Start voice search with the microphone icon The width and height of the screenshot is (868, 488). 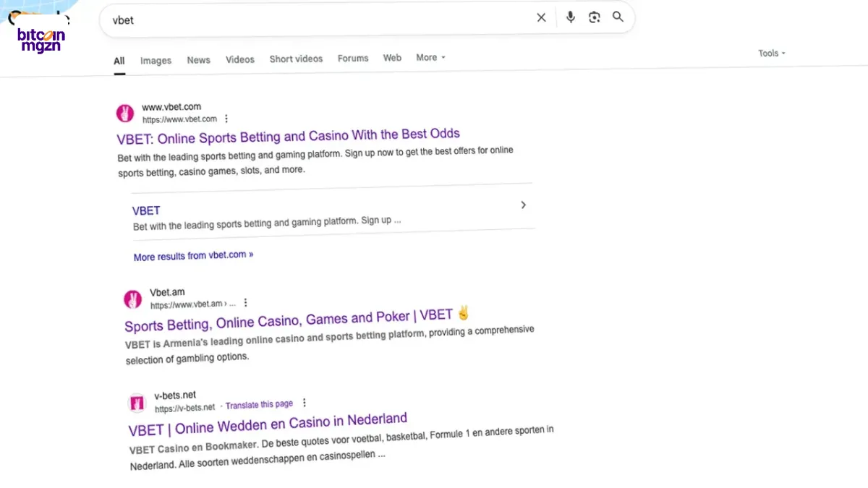pos(571,17)
